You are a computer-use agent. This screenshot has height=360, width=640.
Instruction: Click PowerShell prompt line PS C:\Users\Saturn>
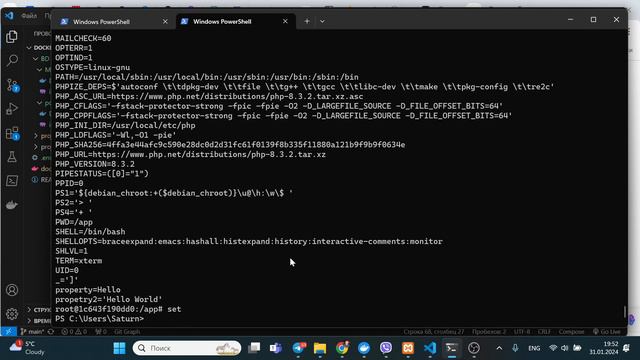click(x=100, y=319)
